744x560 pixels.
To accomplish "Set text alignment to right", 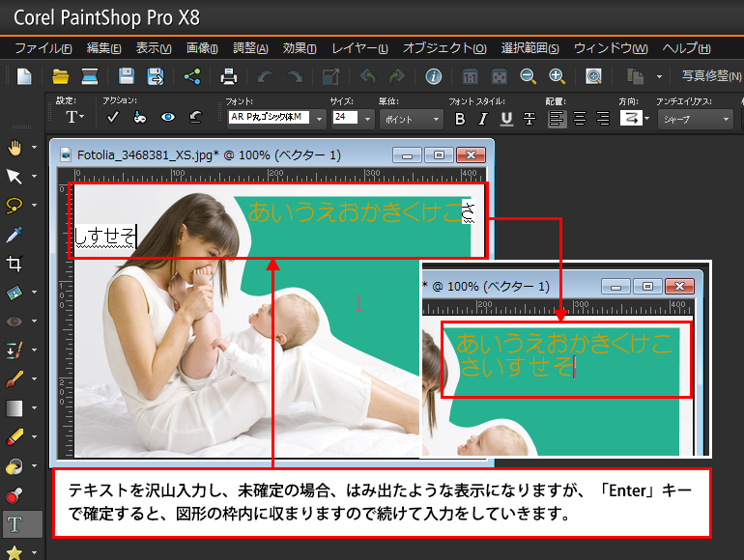I will [x=603, y=119].
